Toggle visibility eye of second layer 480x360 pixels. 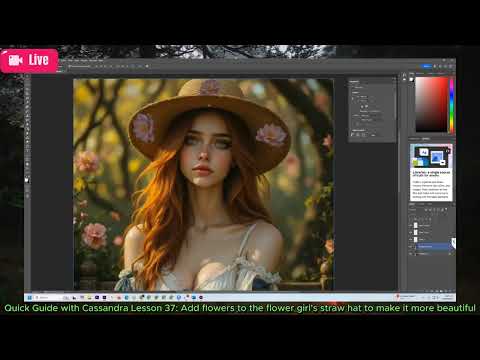(x=411, y=232)
